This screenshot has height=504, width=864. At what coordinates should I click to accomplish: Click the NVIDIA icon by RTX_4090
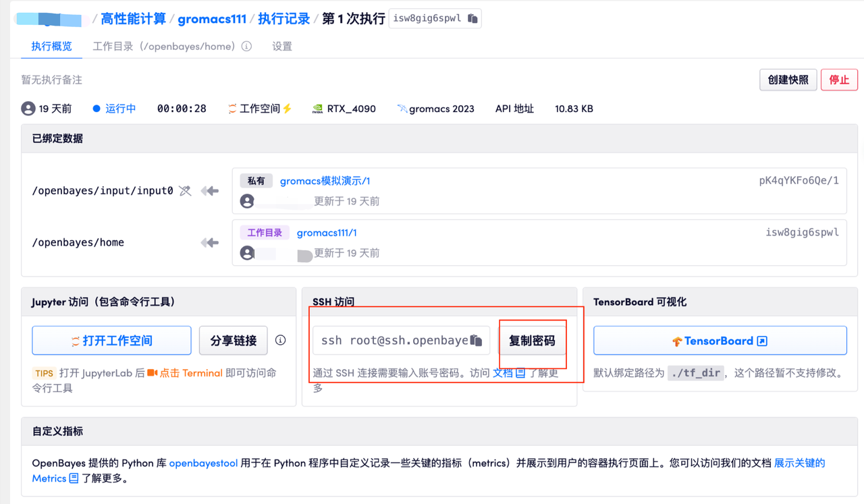point(317,109)
